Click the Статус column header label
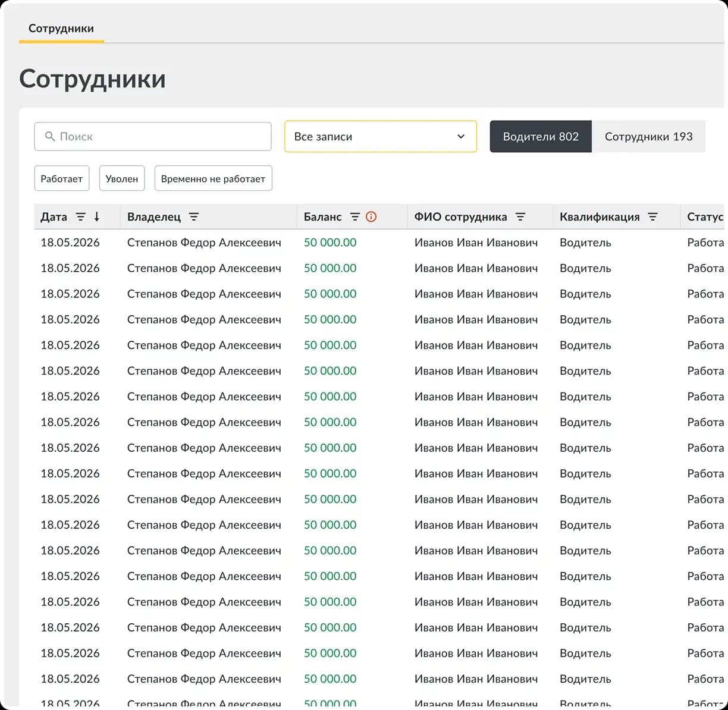 pos(705,217)
